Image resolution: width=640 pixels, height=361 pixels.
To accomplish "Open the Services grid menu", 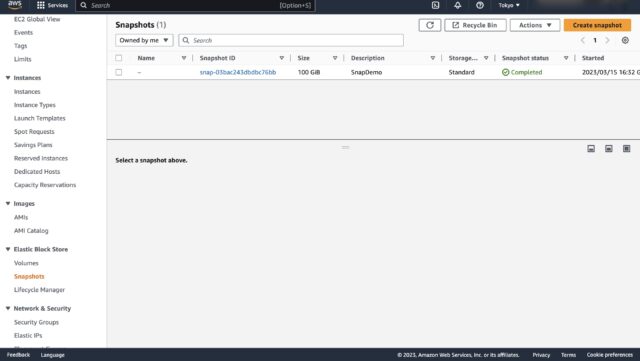I will pos(52,5).
